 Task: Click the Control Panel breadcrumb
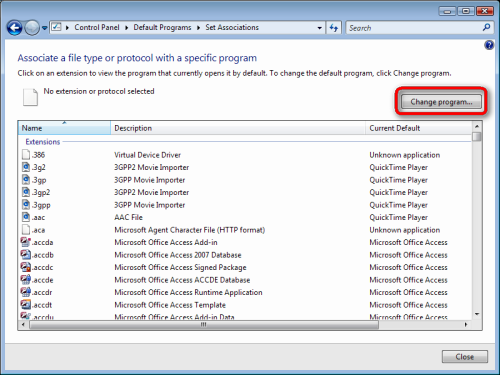point(97,27)
